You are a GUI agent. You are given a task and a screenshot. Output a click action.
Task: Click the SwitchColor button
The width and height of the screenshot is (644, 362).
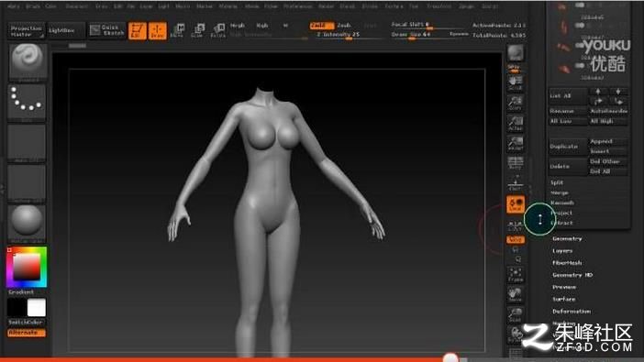coord(27,323)
